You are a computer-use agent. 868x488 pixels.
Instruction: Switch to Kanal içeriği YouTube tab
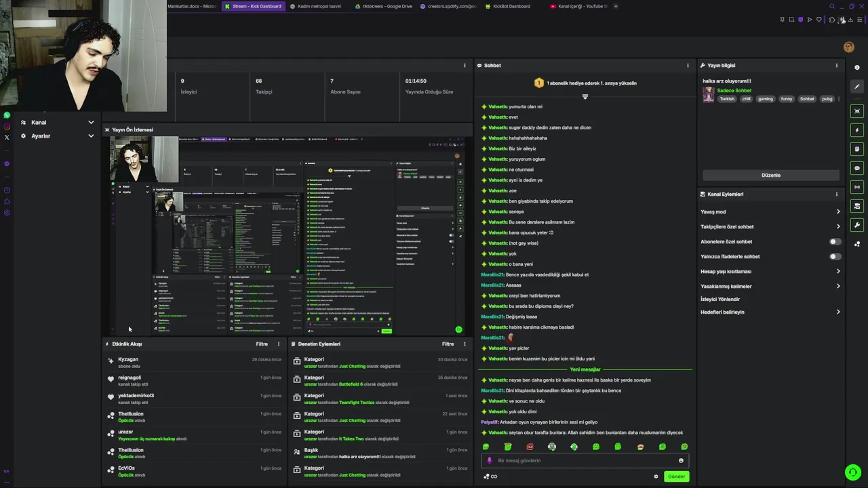point(578,6)
